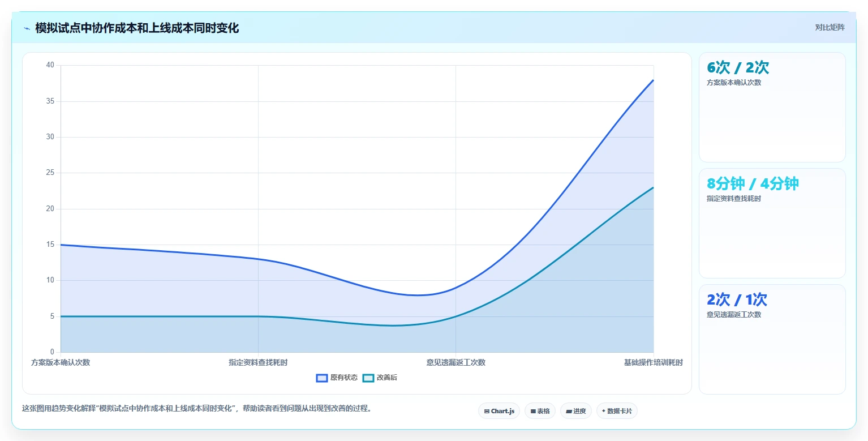Click the icon inside the 进度 tag
The width and height of the screenshot is (868, 441).
pyautogui.click(x=569, y=412)
